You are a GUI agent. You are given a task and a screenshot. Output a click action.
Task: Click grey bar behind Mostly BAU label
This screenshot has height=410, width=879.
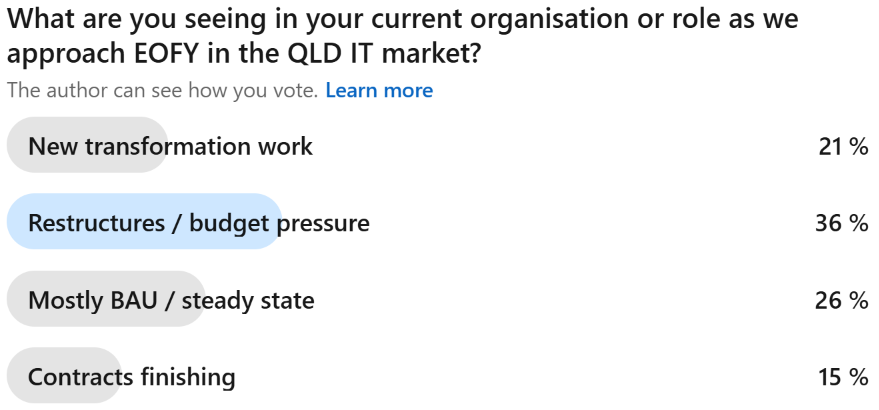click(106, 299)
